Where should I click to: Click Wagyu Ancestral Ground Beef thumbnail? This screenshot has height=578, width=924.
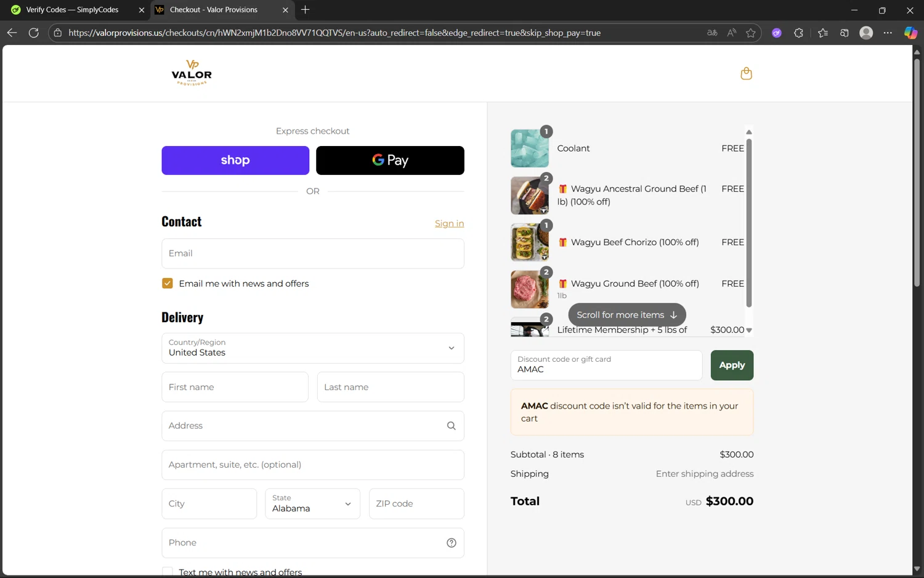click(529, 195)
